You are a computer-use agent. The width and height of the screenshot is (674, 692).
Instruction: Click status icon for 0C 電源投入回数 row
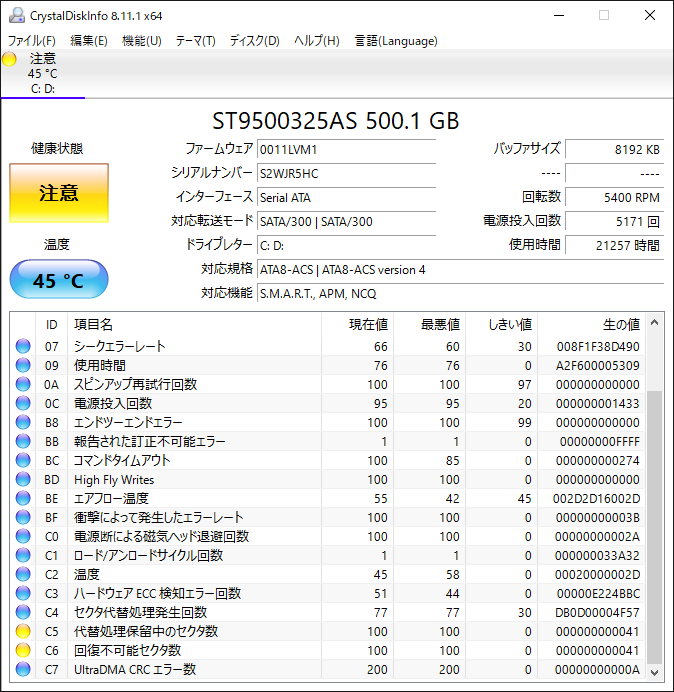[23, 403]
